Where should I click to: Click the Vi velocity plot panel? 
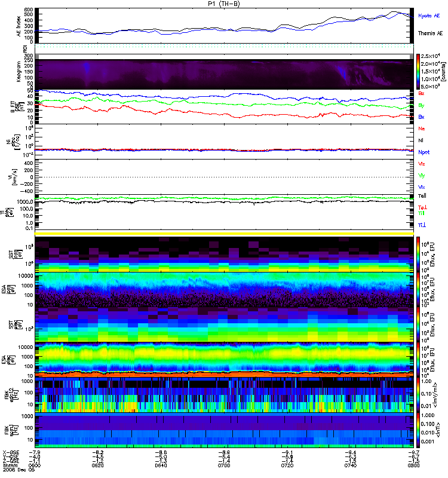(x=224, y=177)
